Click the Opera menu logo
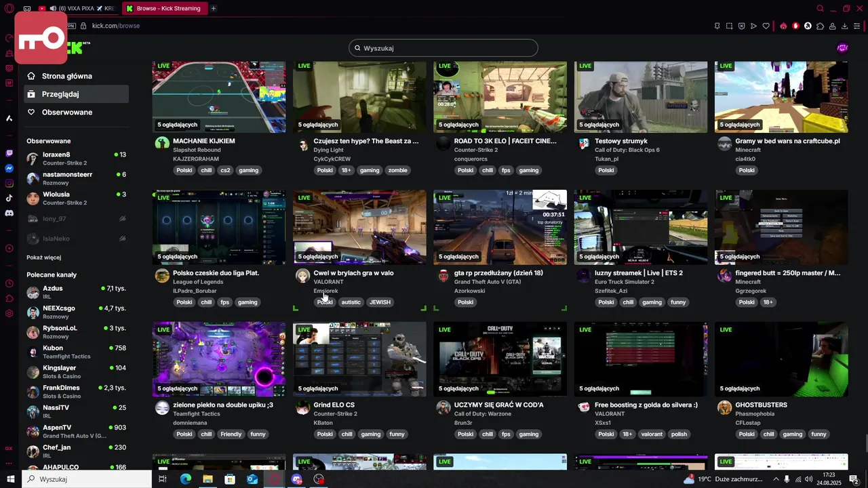 click(x=9, y=8)
